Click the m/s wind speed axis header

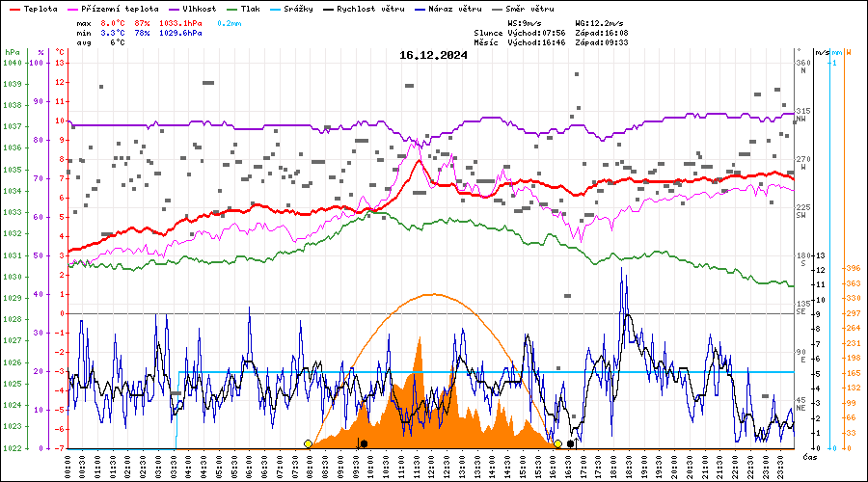pos(821,52)
